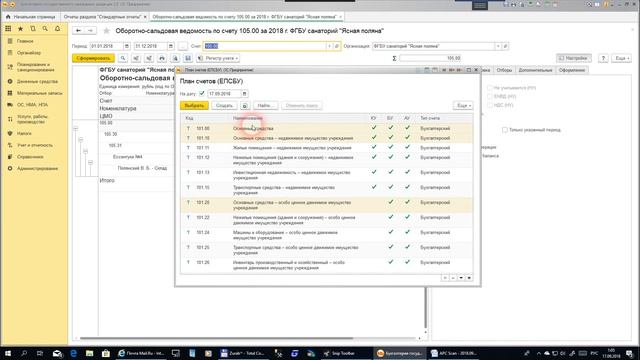Jump to the last row with list end arrow
This screenshot has width=640, height=360.
tap(469, 278)
